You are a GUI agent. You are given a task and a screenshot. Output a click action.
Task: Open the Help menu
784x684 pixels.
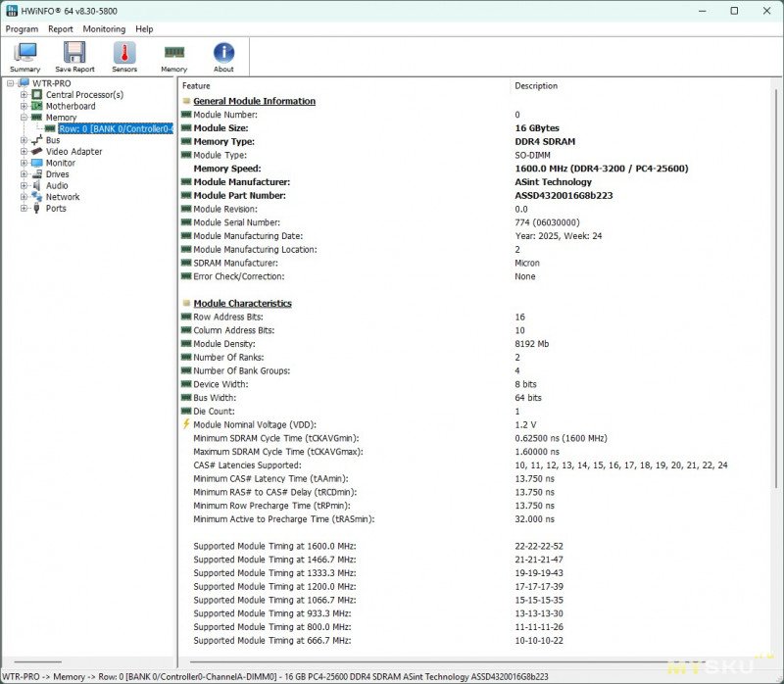coord(144,29)
